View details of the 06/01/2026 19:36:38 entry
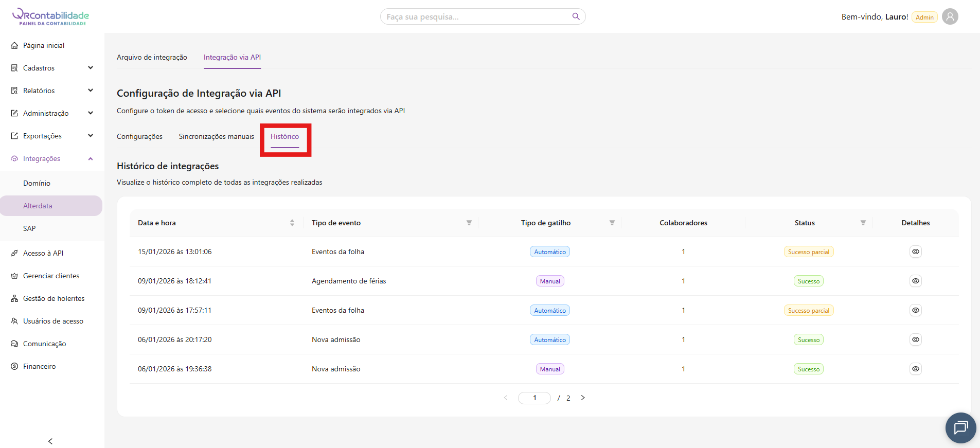980x448 pixels. pos(915,369)
